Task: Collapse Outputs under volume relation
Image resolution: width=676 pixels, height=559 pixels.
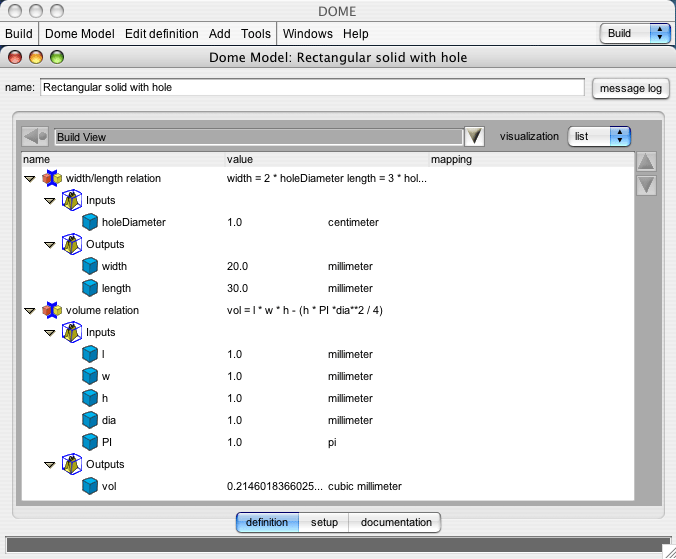Action: [x=50, y=465]
